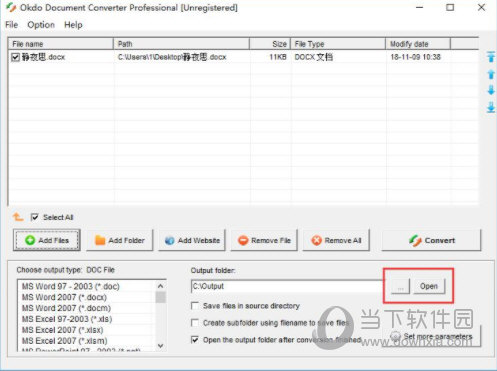Click the file path cell of 静夜思.docx

(172, 57)
